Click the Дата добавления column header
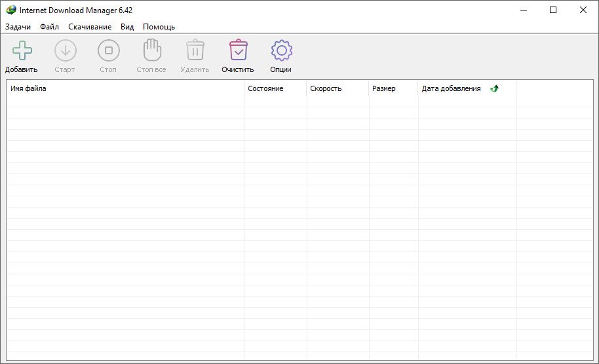The image size is (599, 364). (x=451, y=88)
